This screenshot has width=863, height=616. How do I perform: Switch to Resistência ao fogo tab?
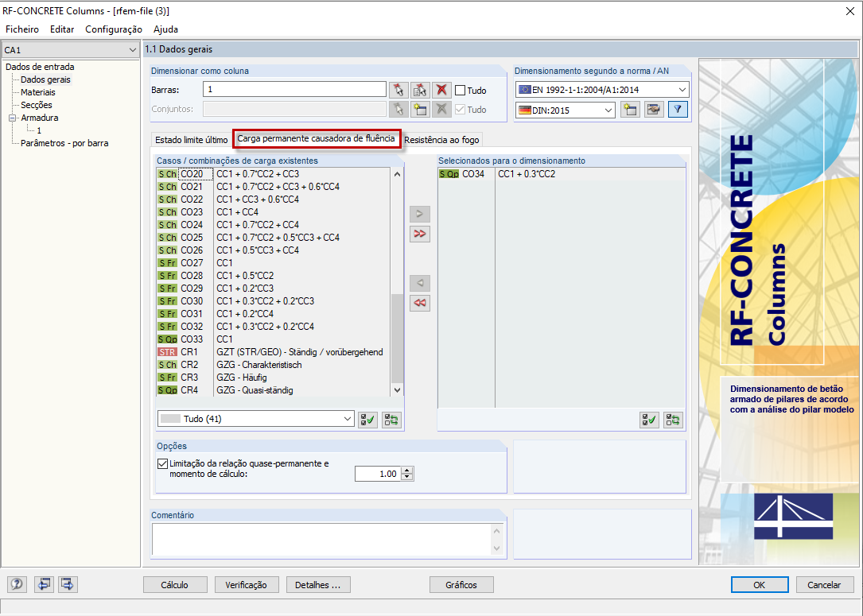pyautogui.click(x=441, y=140)
